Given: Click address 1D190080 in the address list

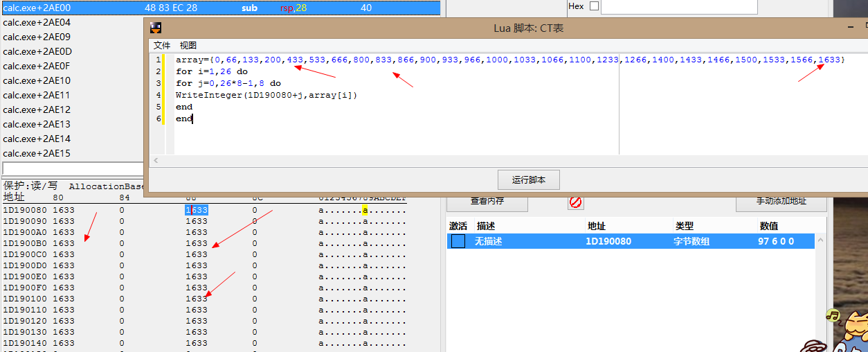Looking at the screenshot, I should tap(609, 241).
